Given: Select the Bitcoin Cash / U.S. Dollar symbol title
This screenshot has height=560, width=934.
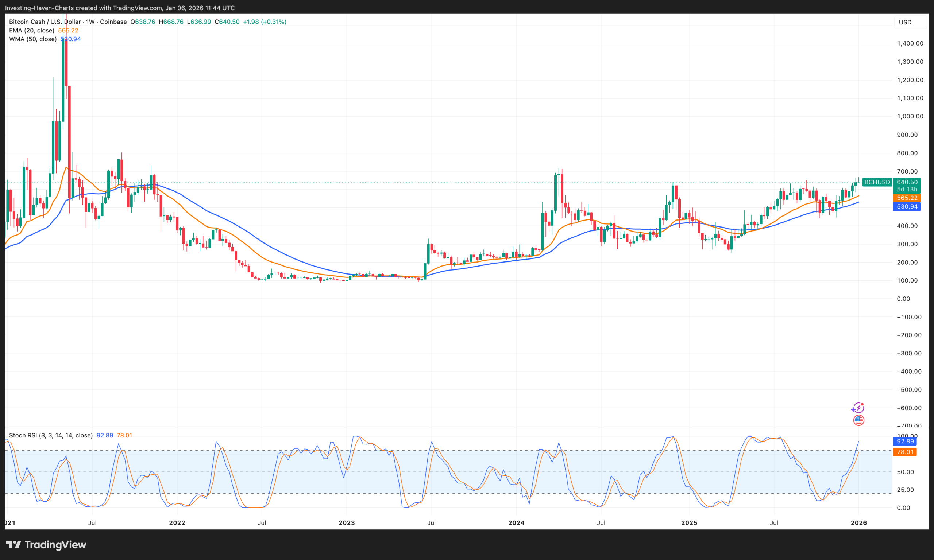Looking at the screenshot, I should tap(44, 22).
